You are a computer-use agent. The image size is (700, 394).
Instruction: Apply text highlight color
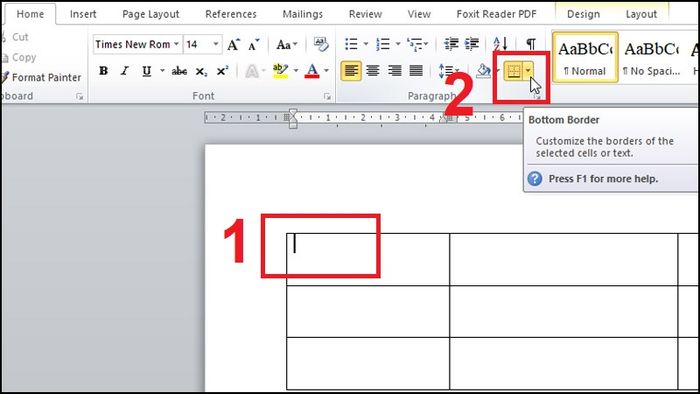coord(280,71)
